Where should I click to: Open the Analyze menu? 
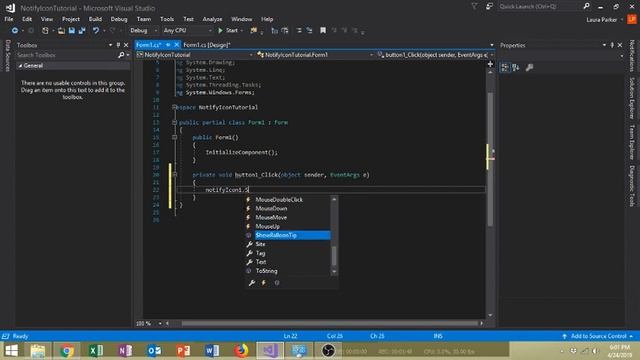(212, 19)
